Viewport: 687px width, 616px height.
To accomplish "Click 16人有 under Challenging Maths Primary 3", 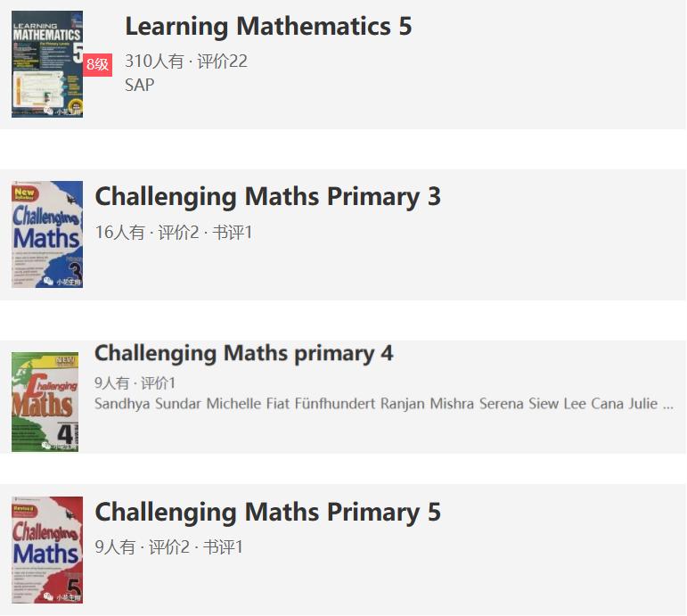I will [x=119, y=233].
